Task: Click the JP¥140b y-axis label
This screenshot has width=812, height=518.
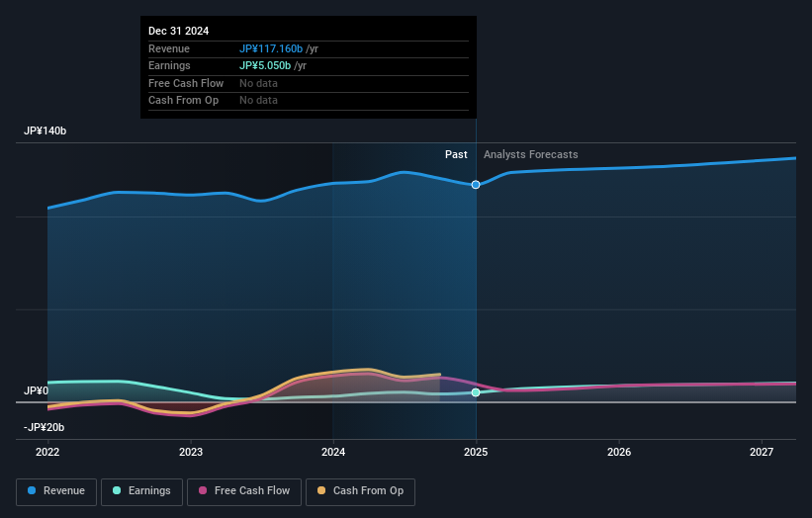Action: click(45, 130)
